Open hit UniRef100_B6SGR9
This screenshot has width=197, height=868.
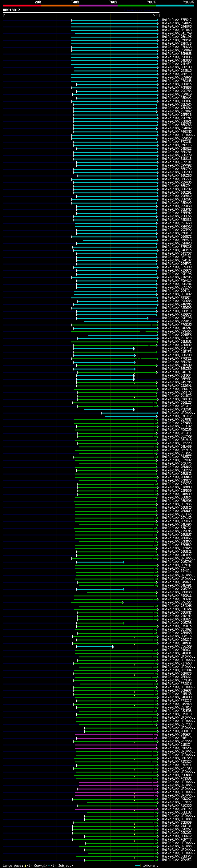[176, 78]
